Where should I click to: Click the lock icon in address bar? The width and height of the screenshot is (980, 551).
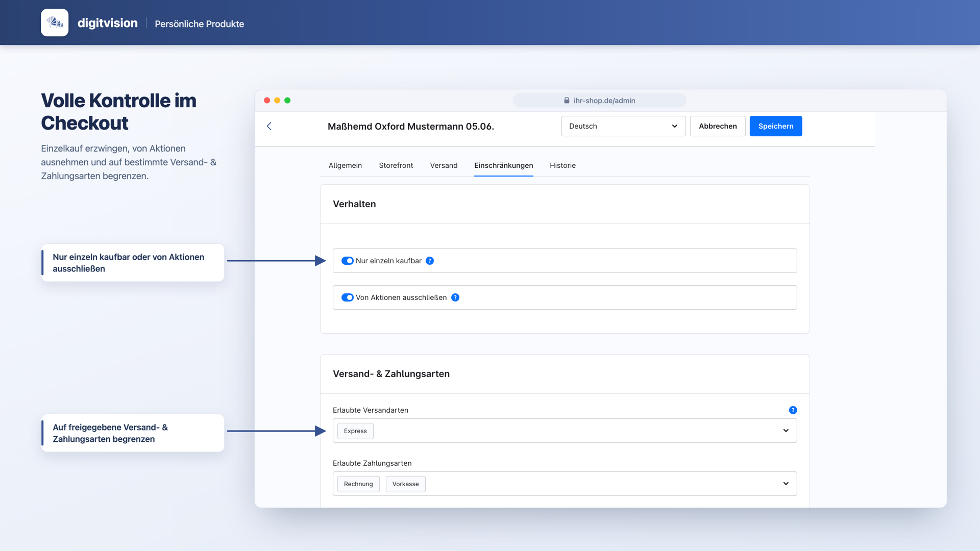tap(567, 101)
